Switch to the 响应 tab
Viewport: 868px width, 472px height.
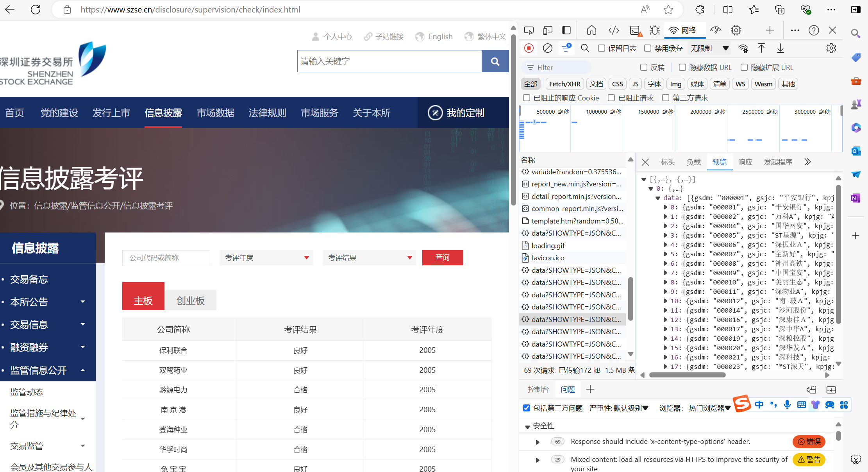point(745,162)
